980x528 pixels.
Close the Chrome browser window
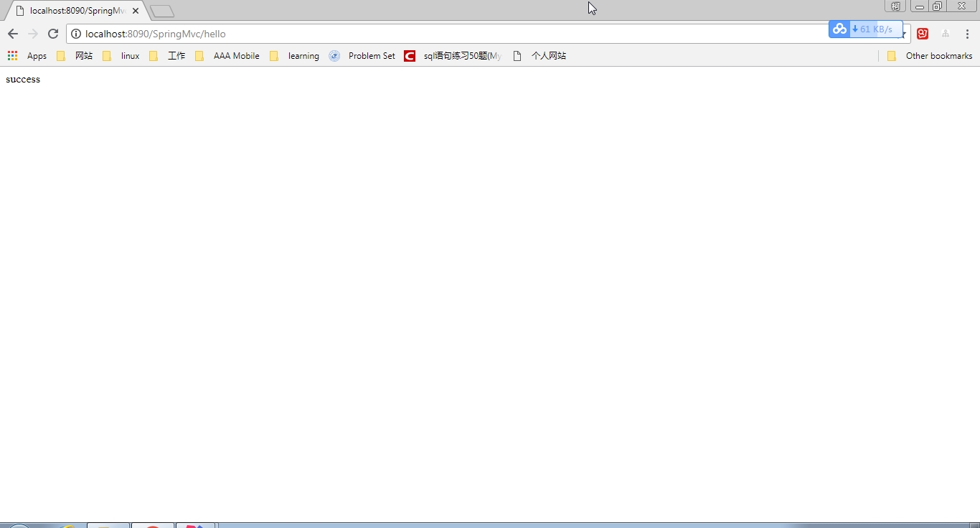coord(961,6)
